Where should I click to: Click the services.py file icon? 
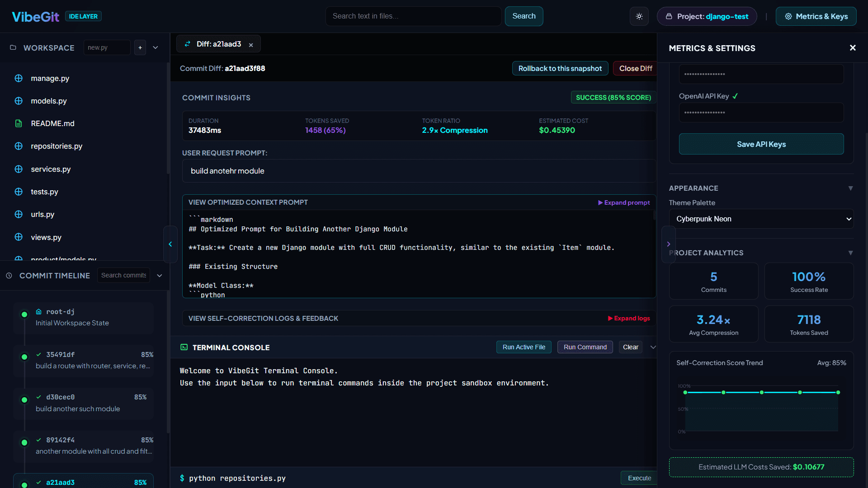coord(19,169)
